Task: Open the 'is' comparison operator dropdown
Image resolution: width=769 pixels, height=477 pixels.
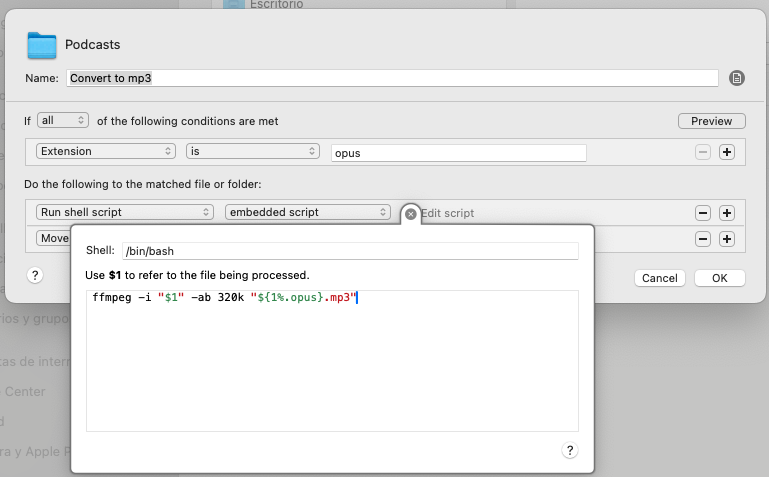Action: pos(252,152)
